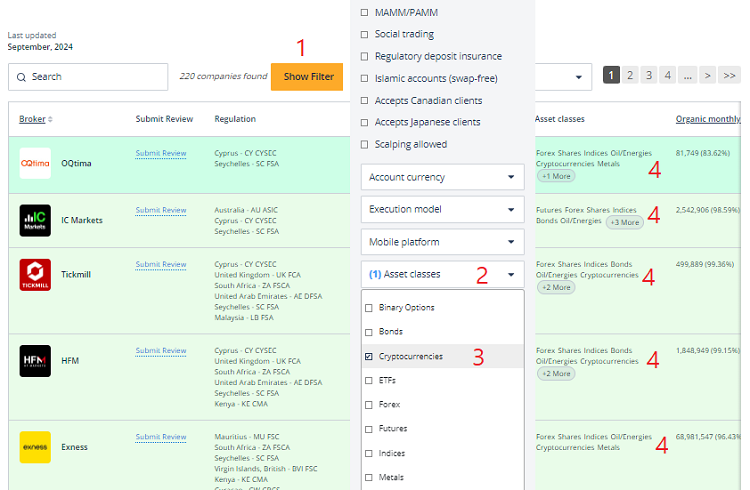Tick the Forex asset class
This screenshot has width=750, height=490.
369,405
